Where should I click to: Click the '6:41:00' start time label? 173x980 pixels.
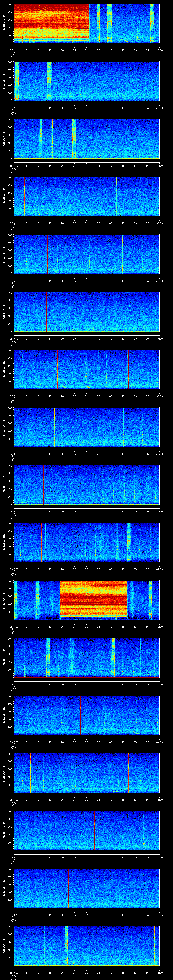(14, 627)
